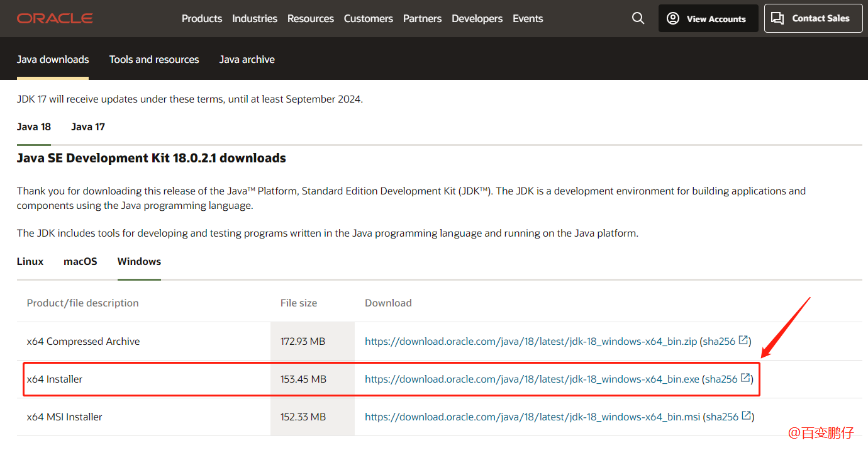The height and width of the screenshot is (455, 868).
Task: Choose the macOS platform tab
Action: click(81, 262)
